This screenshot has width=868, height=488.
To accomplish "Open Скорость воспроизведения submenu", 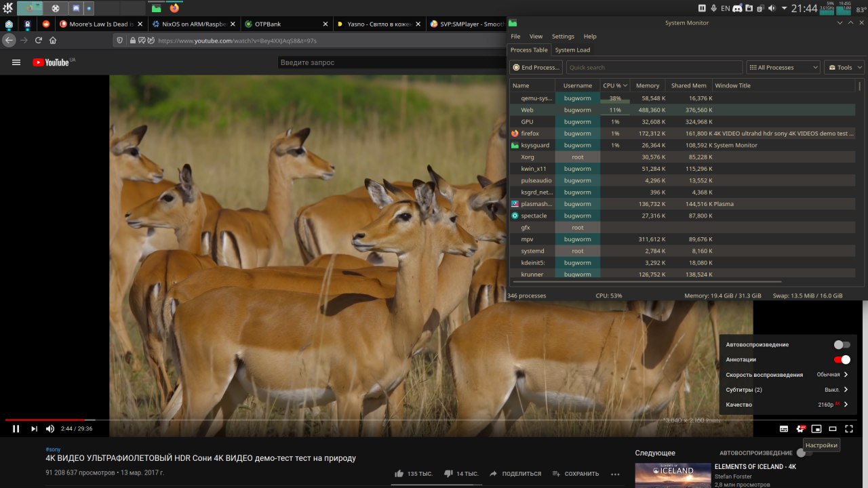I will tap(787, 375).
